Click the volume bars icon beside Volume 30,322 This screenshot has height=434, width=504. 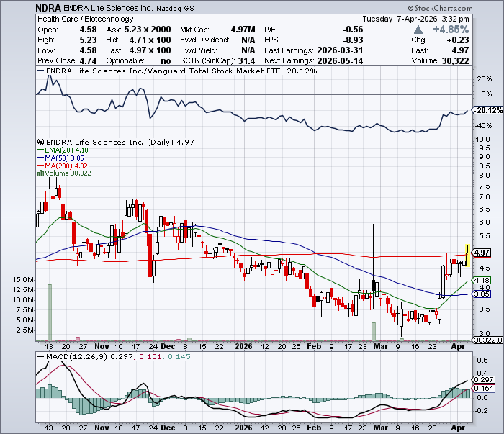click(x=41, y=173)
